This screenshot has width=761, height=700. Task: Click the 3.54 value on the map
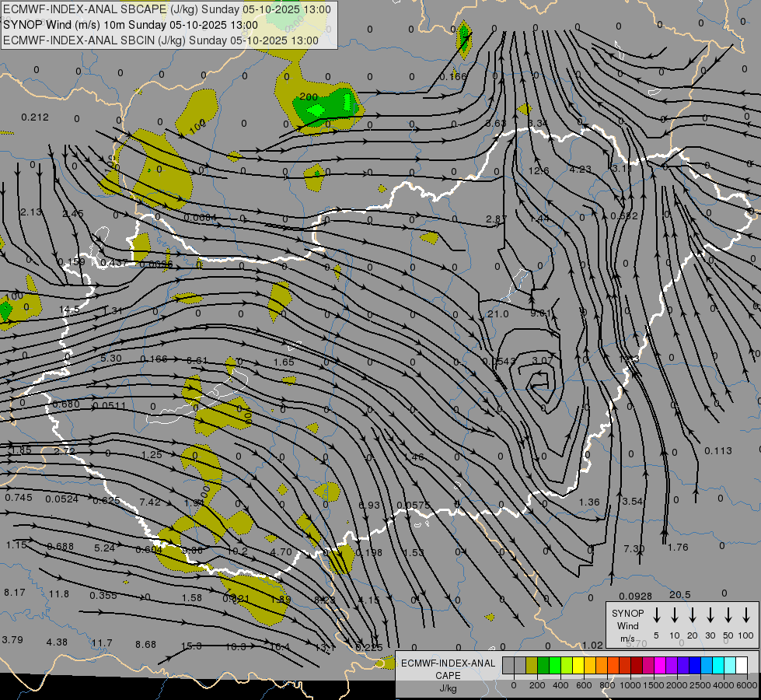pos(633,502)
